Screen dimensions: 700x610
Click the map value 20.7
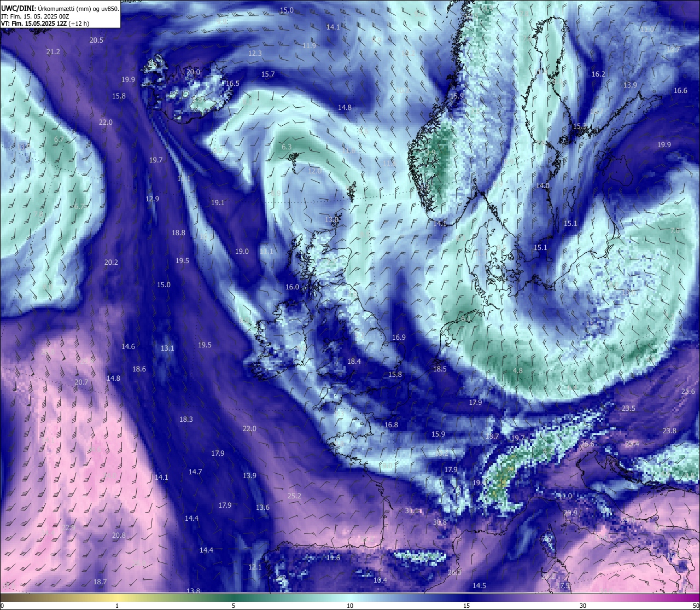(x=81, y=382)
